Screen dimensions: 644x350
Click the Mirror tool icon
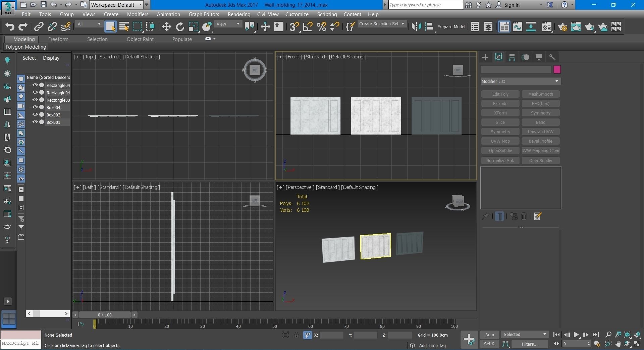point(416,27)
